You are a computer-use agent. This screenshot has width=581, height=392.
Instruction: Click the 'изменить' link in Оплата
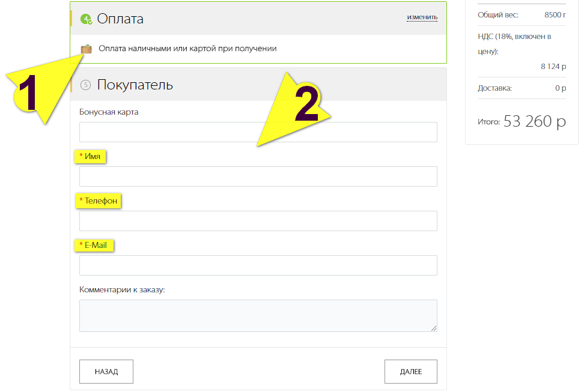pyautogui.click(x=422, y=17)
